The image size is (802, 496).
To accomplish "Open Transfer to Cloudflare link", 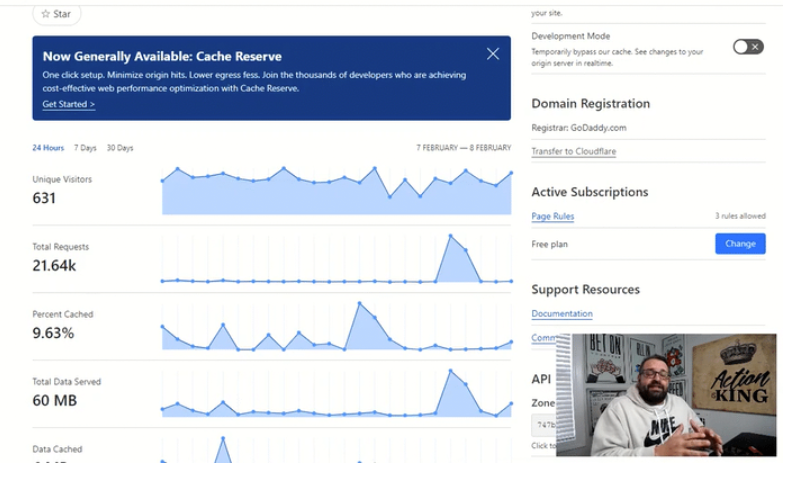I will click(573, 151).
